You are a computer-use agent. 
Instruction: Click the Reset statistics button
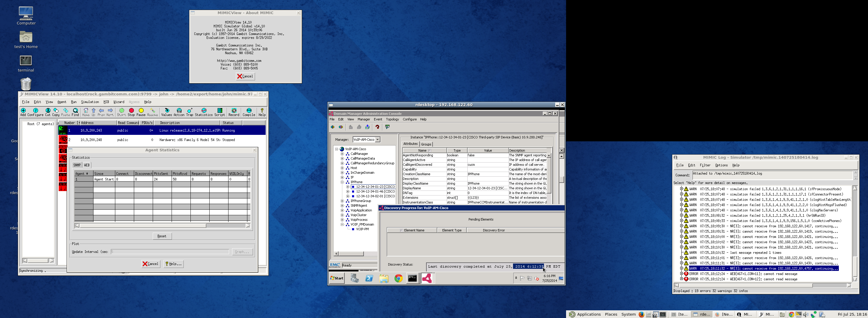[x=162, y=236]
